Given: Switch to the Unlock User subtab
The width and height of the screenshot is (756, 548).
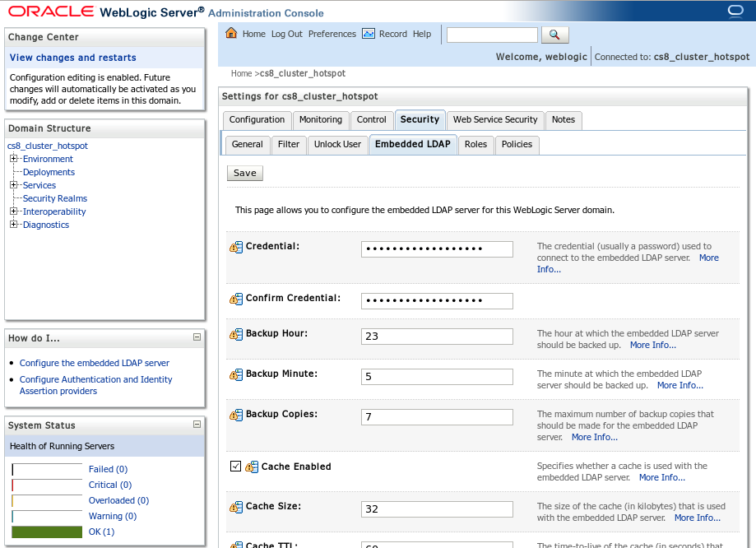Looking at the screenshot, I should 337,145.
